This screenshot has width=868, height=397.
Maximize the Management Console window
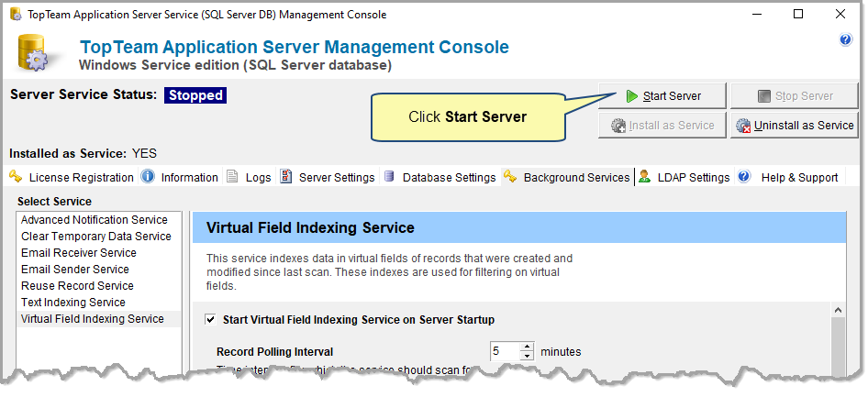(797, 15)
